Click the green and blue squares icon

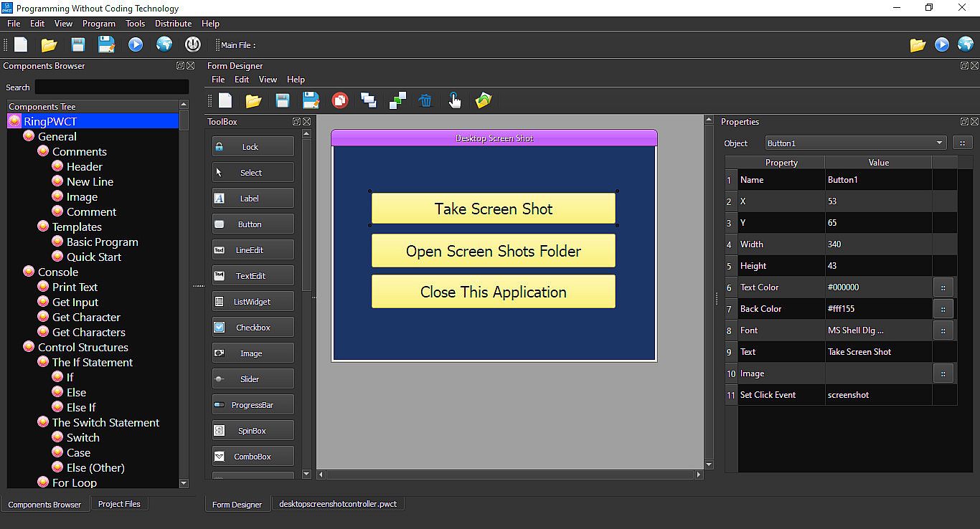coord(397,100)
